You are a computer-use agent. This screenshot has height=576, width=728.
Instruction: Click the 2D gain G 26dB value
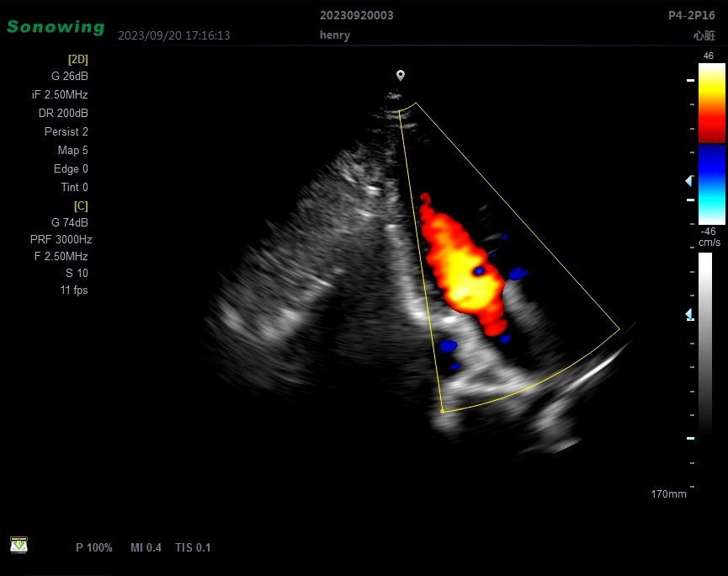click(69, 76)
